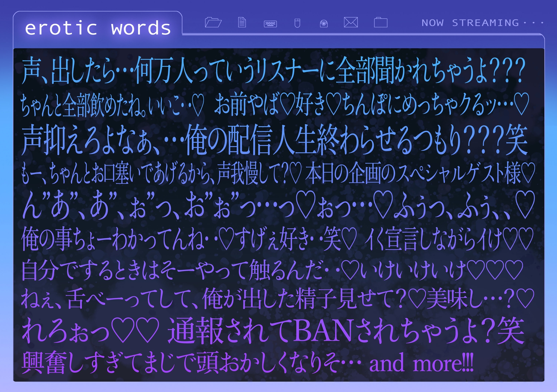Open the mail envelope icon

coord(351,22)
